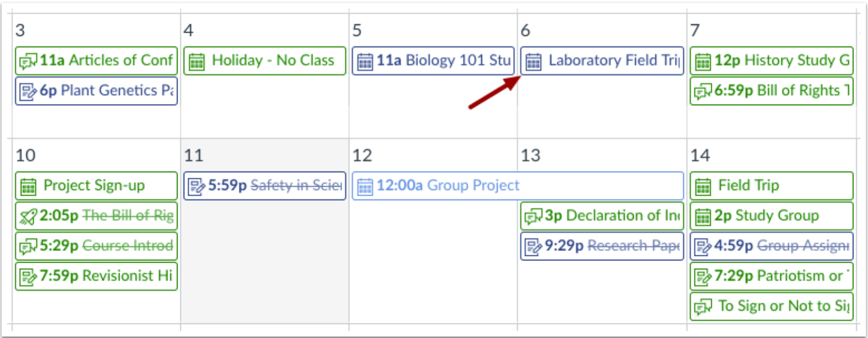
Task: Open the Project Sign-up event
Action: 96,186
